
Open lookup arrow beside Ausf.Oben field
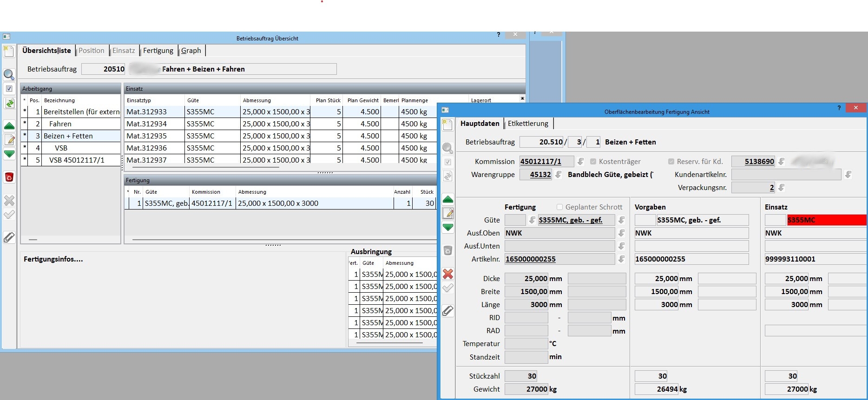pyautogui.click(x=622, y=233)
